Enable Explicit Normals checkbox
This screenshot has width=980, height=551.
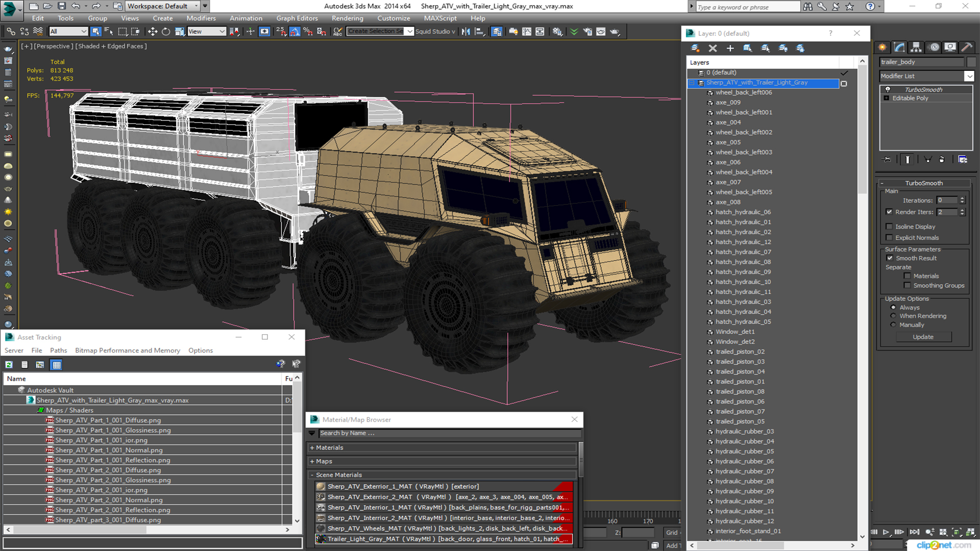[x=889, y=238]
